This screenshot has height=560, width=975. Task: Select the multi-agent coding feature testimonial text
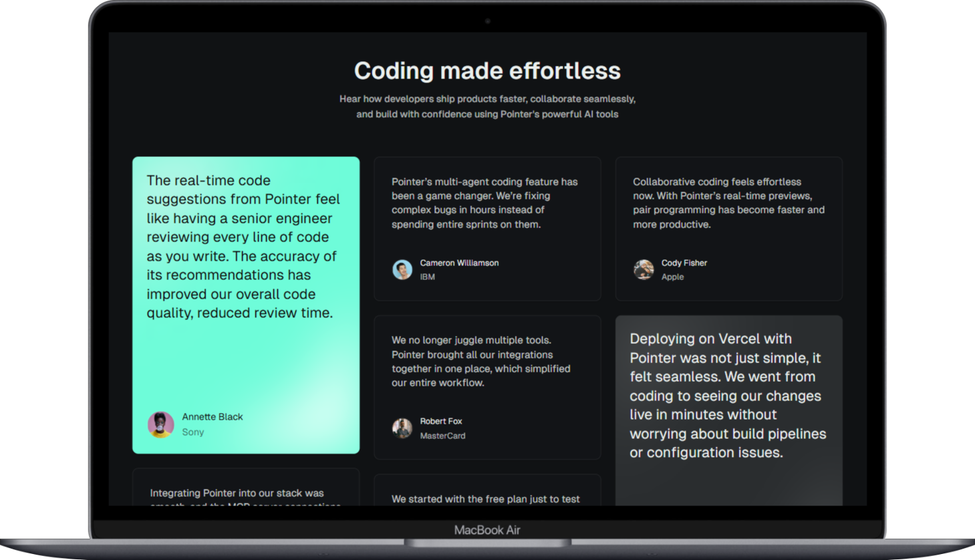click(x=484, y=203)
